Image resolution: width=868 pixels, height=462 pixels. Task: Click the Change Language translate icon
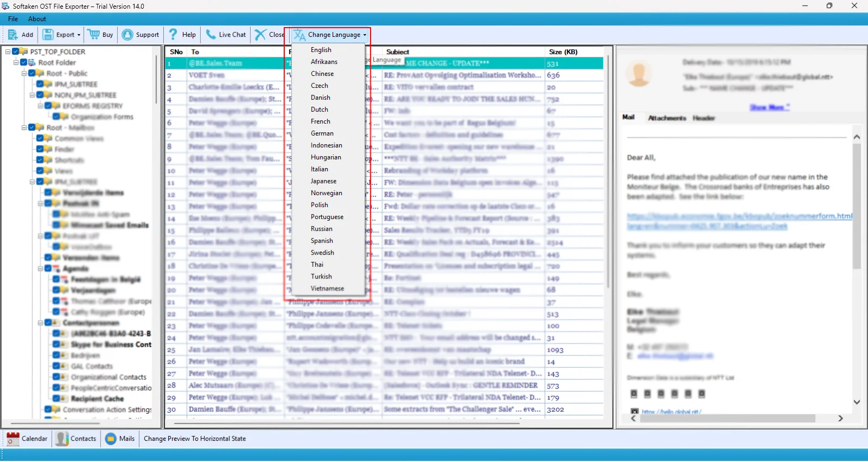click(x=299, y=35)
